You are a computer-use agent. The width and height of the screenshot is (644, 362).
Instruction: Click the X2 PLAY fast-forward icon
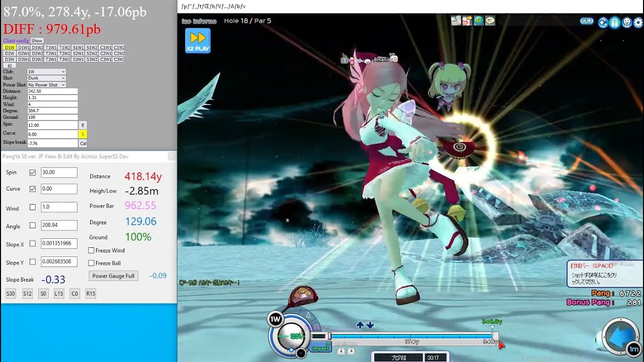[x=198, y=41]
